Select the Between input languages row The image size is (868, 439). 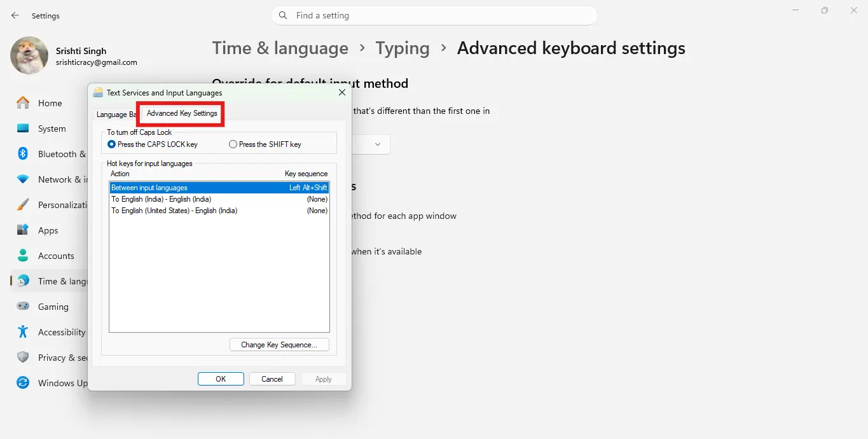pyautogui.click(x=219, y=188)
